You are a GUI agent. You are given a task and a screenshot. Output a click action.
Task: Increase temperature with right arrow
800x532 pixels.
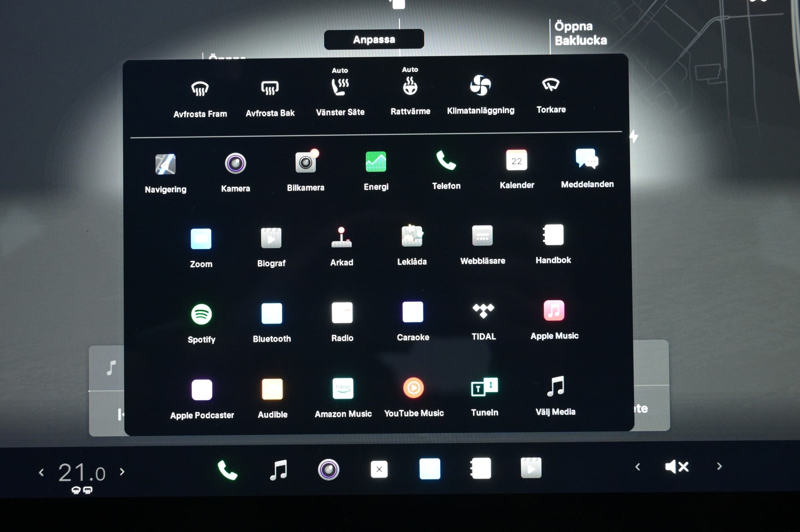(122, 472)
